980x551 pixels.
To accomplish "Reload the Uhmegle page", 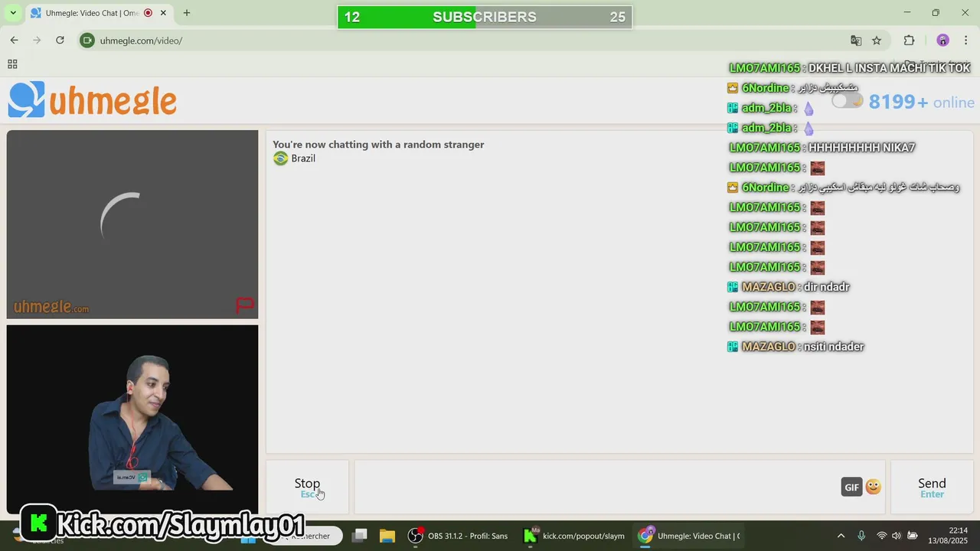I will (60, 41).
